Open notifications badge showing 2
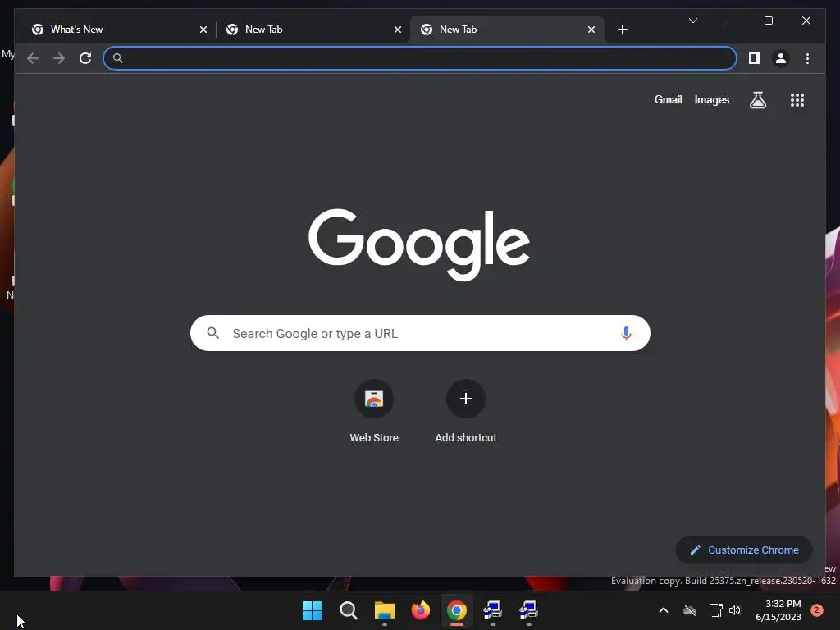840x630 pixels. tap(817, 610)
